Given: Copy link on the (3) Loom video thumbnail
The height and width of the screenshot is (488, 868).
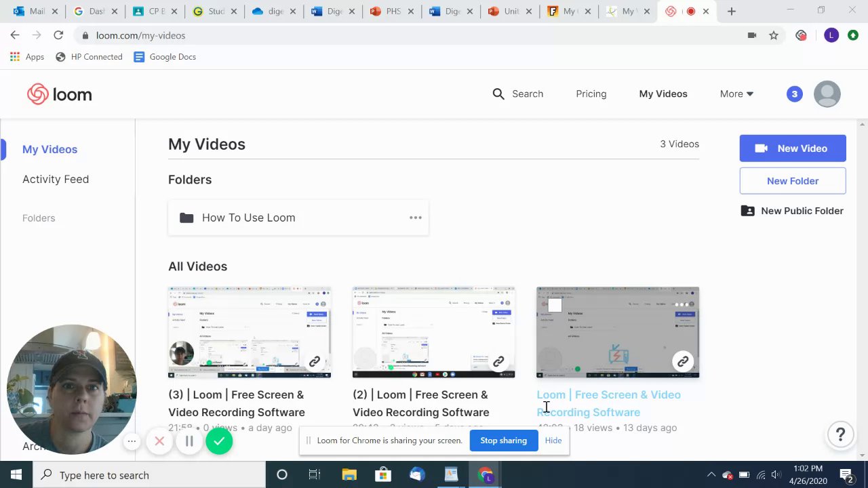Looking at the screenshot, I should (315, 361).
